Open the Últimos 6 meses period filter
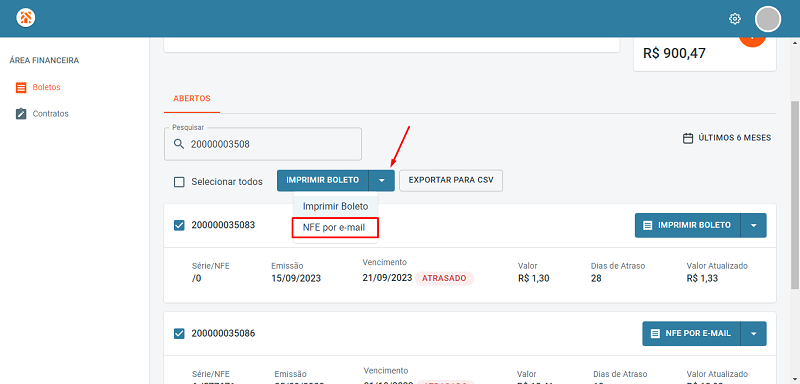This screenshot has width=800, height=384. point(727,138)
